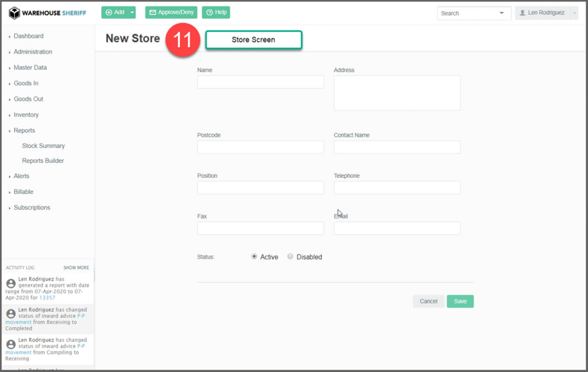
Task: Open the user account dropdown arrow
Action: click(574, 13)
